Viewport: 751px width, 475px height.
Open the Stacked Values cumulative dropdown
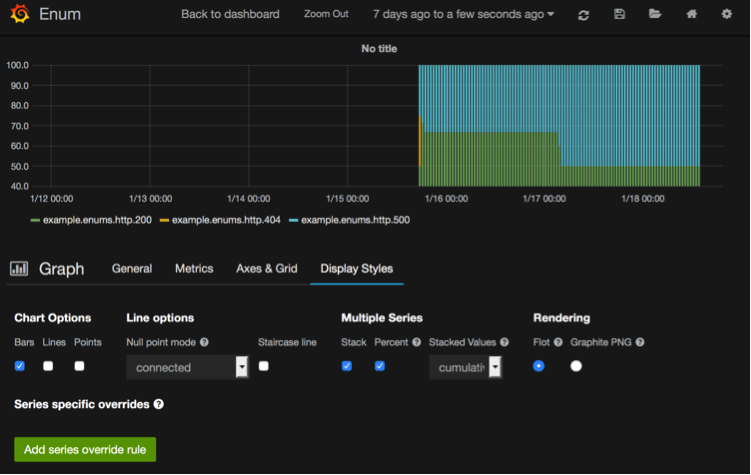465,367
